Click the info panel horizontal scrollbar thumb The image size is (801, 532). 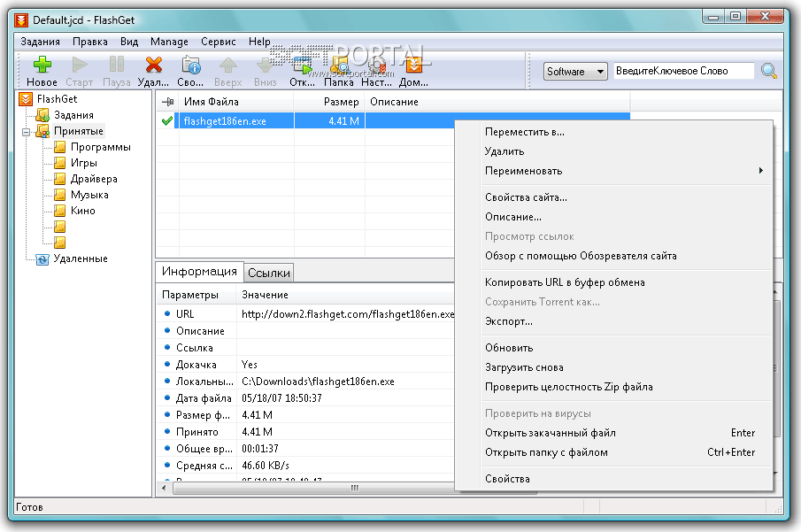coord(355,488)
